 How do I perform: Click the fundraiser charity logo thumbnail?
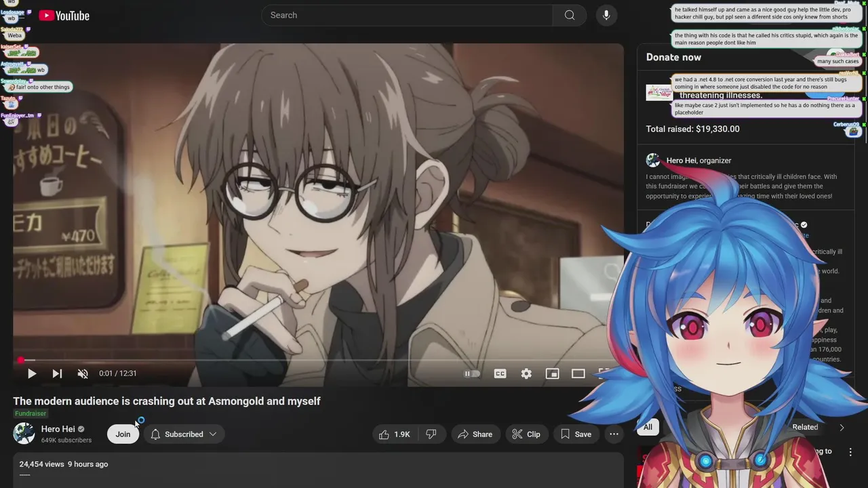click(x=658, y=93)
